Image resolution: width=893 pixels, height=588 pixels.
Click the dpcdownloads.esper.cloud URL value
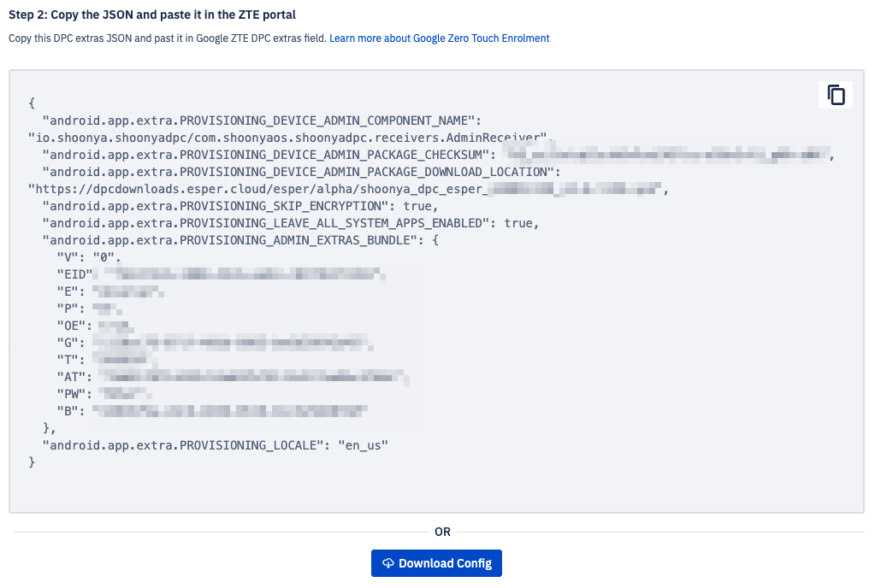pos(257,189)
